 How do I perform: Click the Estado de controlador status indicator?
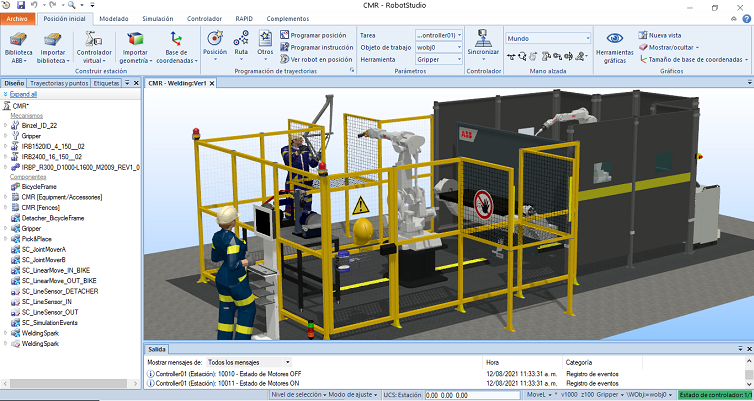point(716,395)
